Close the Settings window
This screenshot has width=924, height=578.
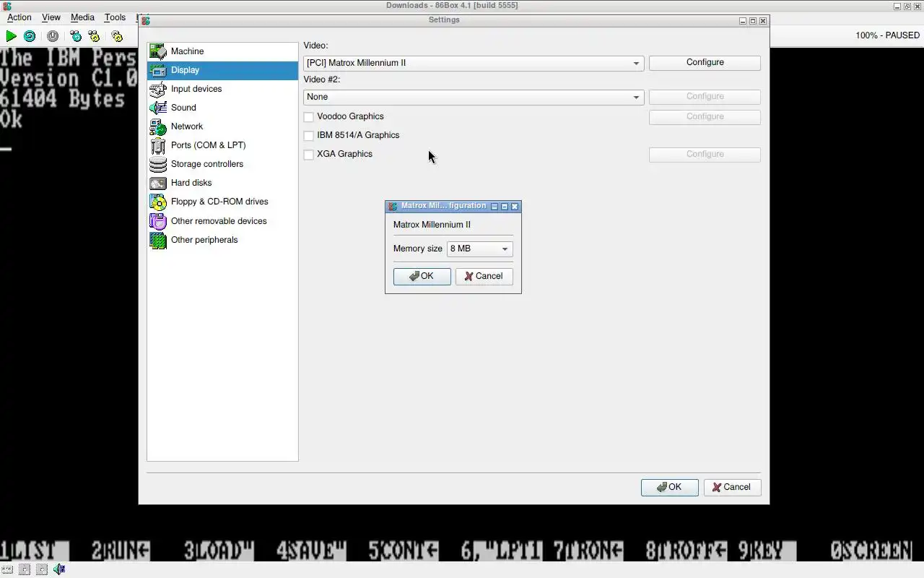(763, 21)
